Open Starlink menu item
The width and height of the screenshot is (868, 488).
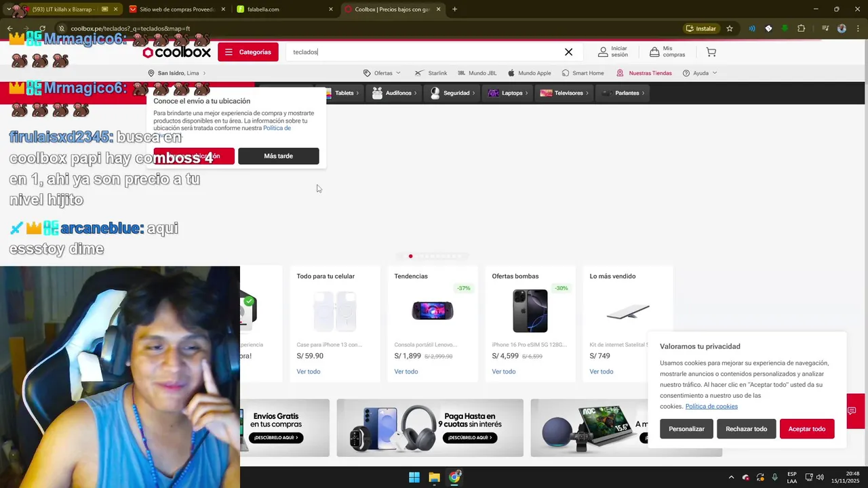[431, 73]
